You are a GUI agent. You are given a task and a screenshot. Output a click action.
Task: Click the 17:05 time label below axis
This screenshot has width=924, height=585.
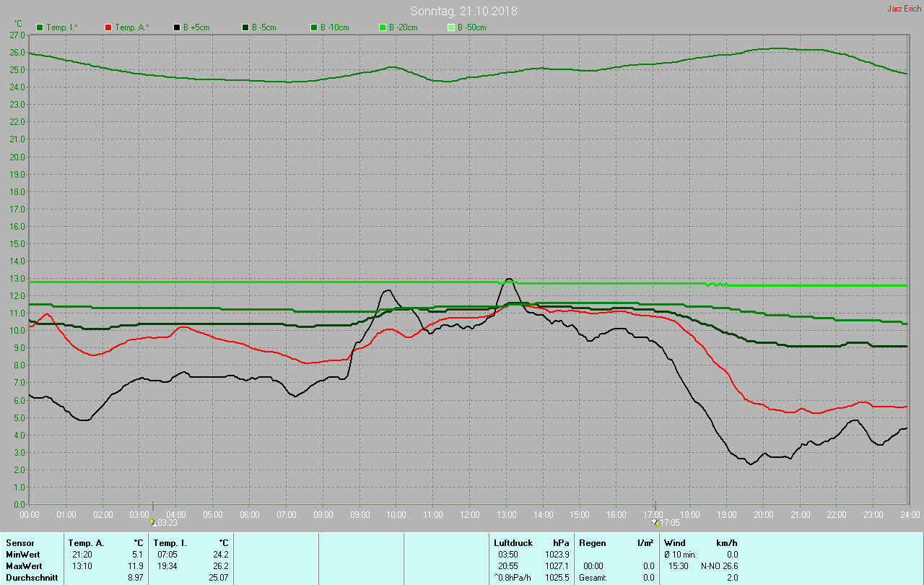tap(669, 522)
